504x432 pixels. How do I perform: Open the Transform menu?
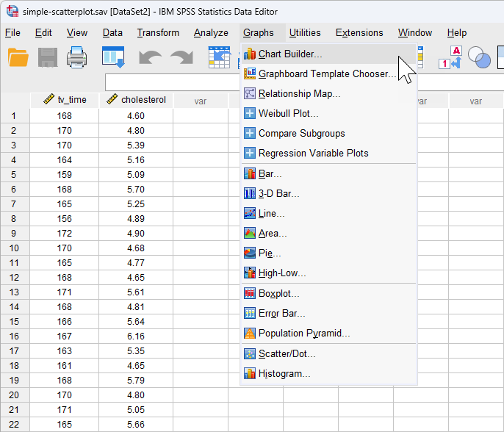(x=158, y=33)
